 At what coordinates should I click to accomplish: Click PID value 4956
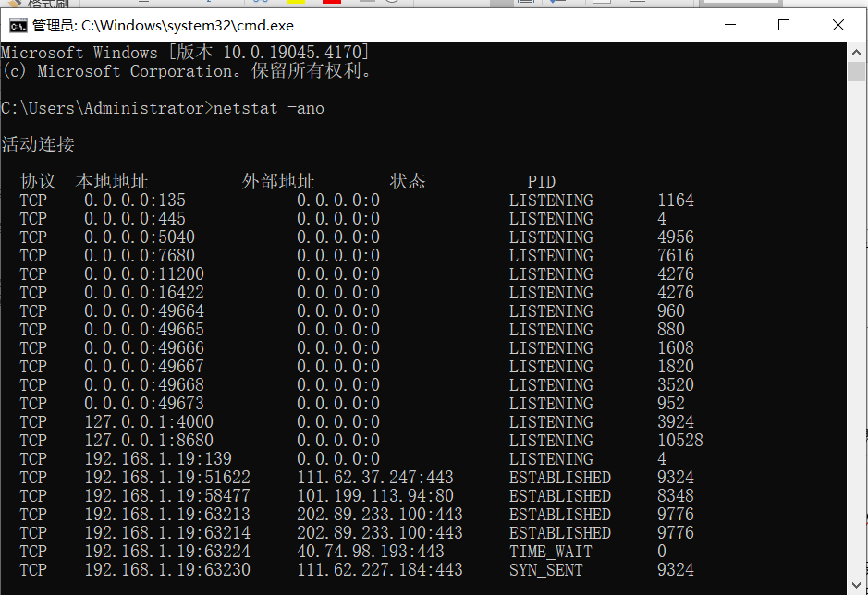click(676, 237)
